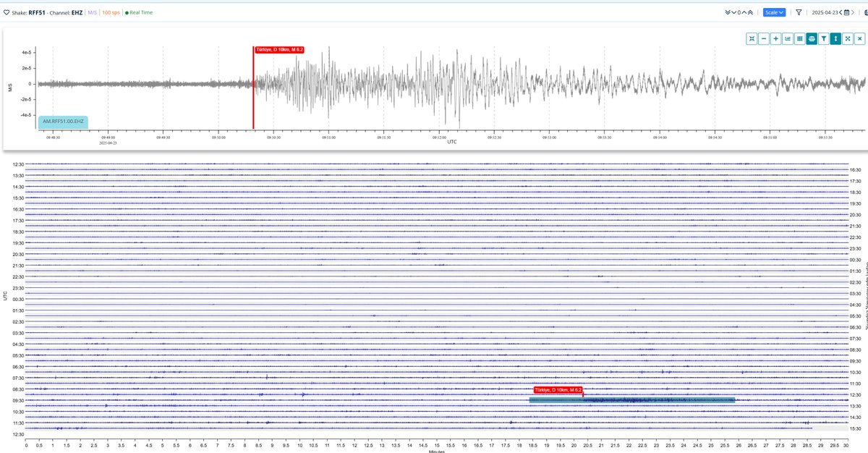The image size is (868, 453).
Task: Click the 06:30 helicorder row label
Action: tap(19, 366)
